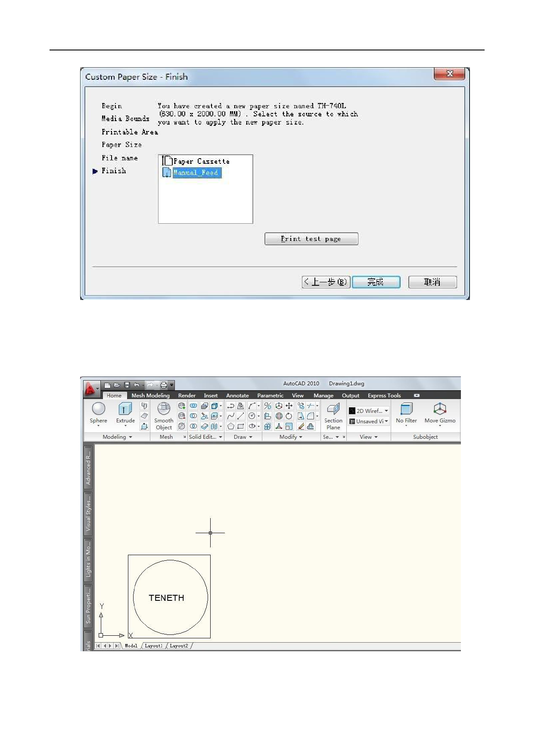
Task: Expand the Draw panel
Action: pos(243,437)
